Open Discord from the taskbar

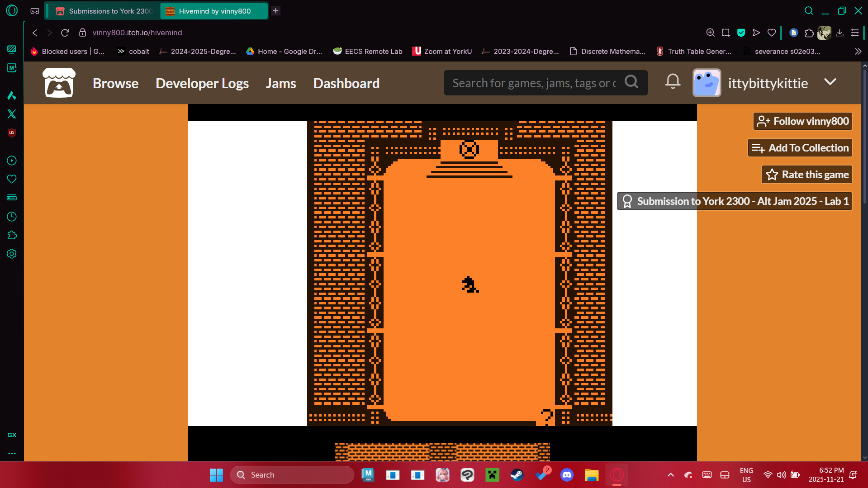pos(567,475)
